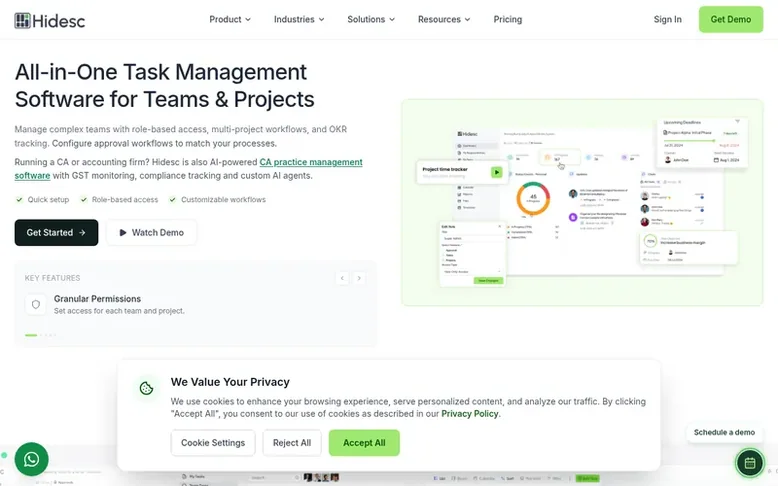
Task: Select the active green carousel indicator
Action: (x=31, y=335)
